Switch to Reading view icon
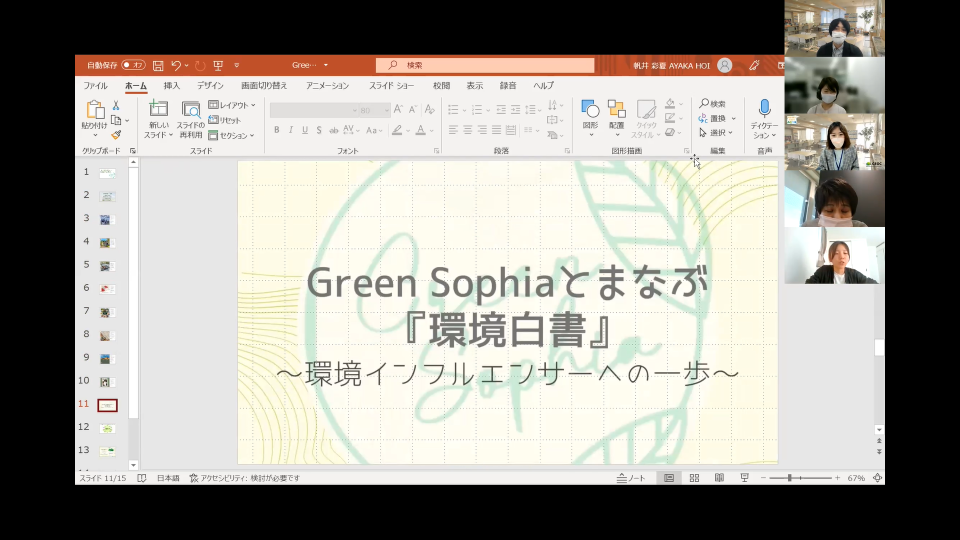This screenshot has height=540, width=960. 719,478
